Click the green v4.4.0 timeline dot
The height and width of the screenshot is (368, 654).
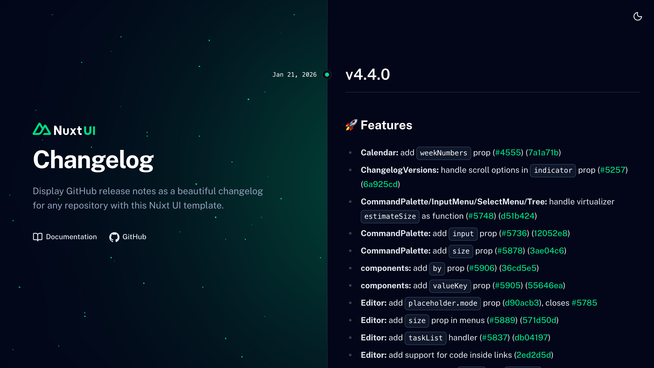[x=327, y=75]
